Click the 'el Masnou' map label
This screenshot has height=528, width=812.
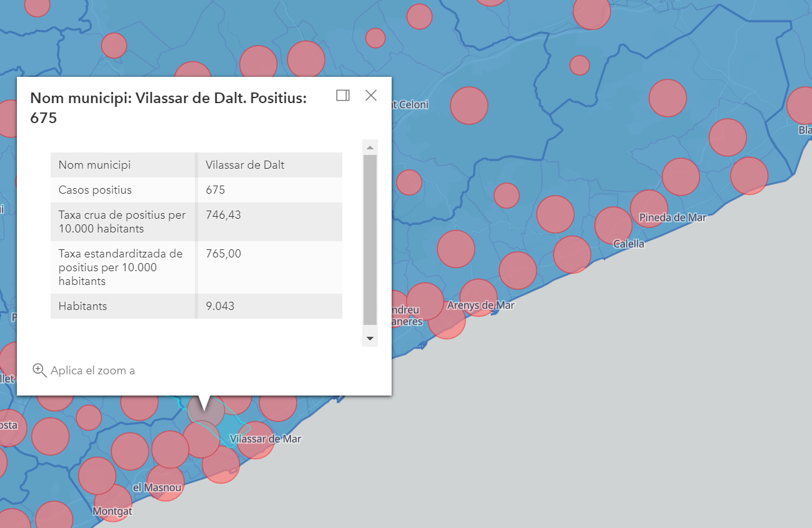click(x=157, y=487)
